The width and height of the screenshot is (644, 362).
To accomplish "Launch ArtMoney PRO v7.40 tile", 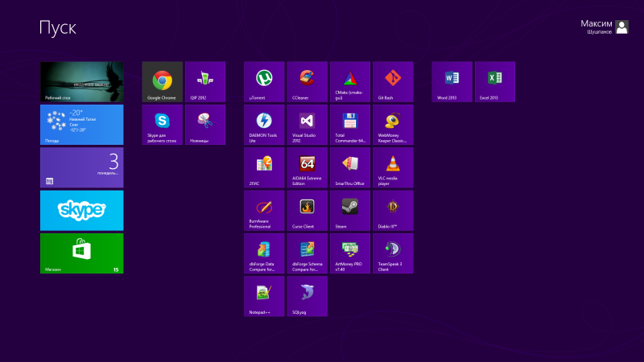I will tap(350, 253).
